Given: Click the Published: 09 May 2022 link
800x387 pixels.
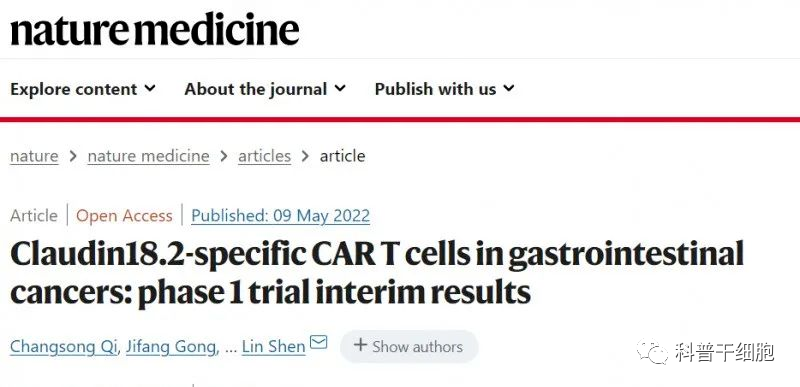Looking at the screenshot, I should click(x=281, y=216).
